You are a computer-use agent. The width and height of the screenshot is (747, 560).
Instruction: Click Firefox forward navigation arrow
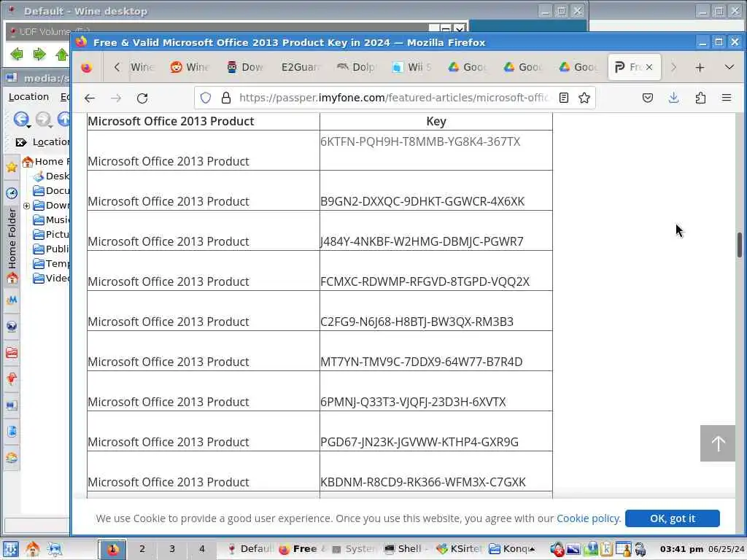tap(116, 98)
